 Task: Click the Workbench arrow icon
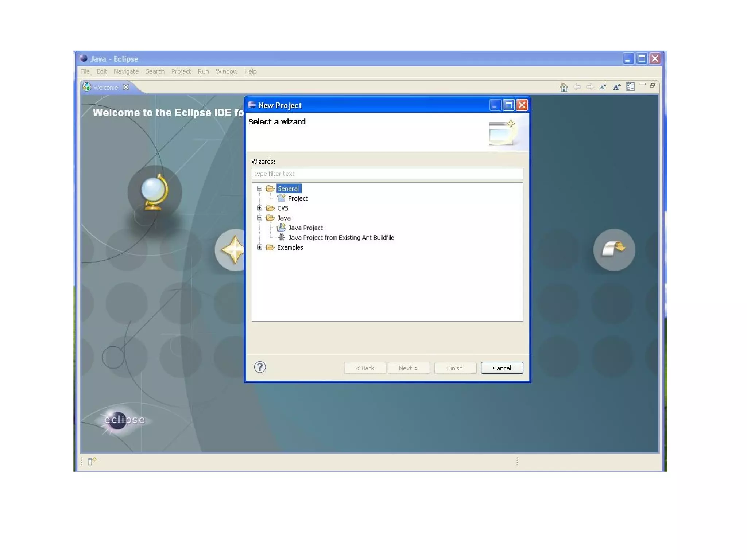click(614, 249)
